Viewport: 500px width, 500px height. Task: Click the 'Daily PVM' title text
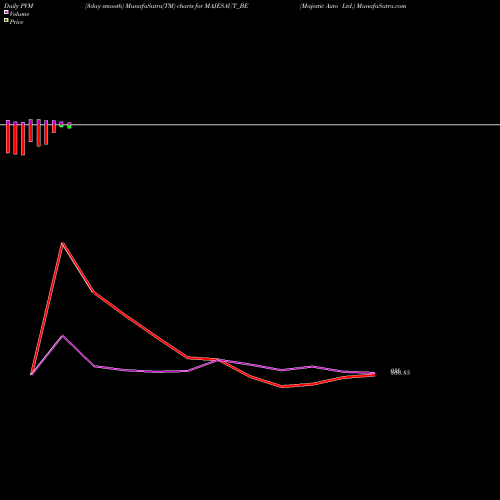coord(19,6)
